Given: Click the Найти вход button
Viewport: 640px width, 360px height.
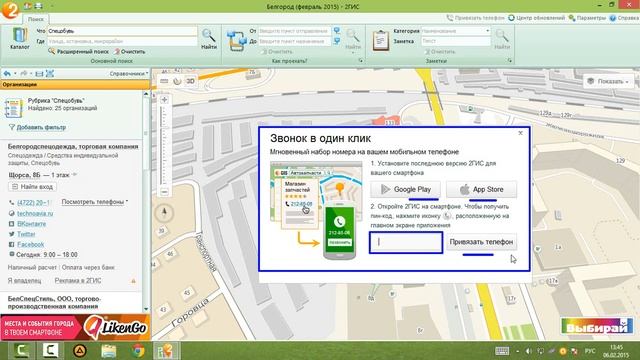Looking at the screenshot, I should (x=32, y=187).
